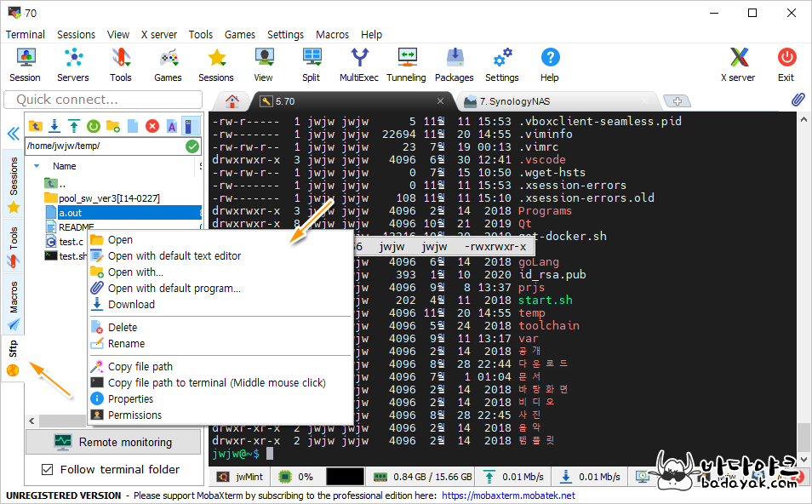Click the Tunneling toolbar icon
This screenshot has width=812, height=504.
(x=407, y=64)
